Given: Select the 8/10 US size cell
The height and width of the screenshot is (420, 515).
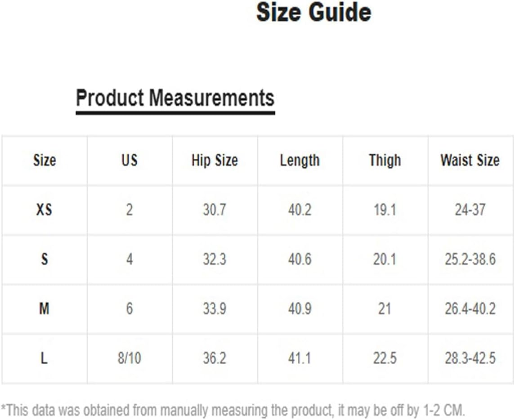Looking at the screenshot, I should click(130, 358).
